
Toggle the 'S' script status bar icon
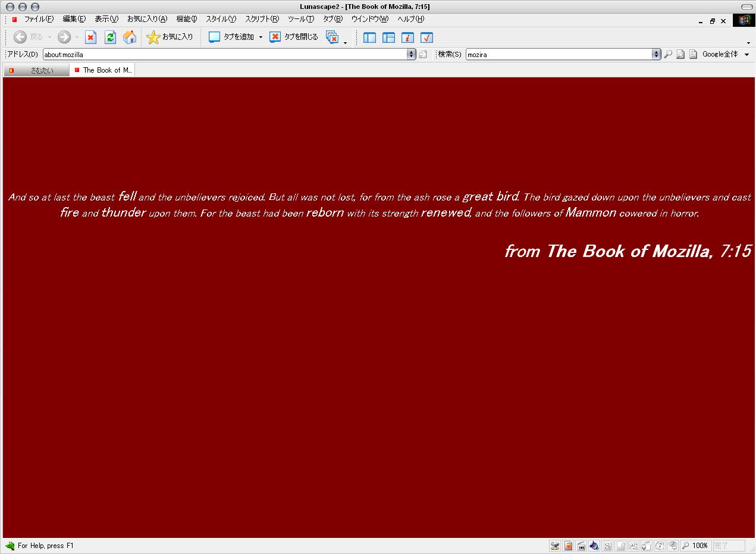coord(607,546)
